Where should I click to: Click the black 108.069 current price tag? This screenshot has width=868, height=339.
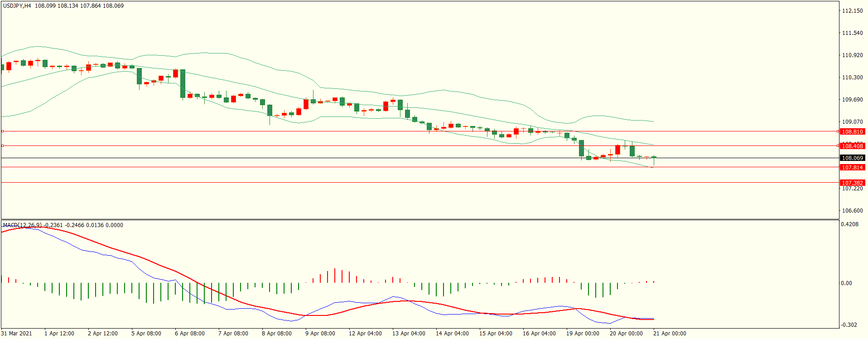pyautogui.click(x=852, y=158)
